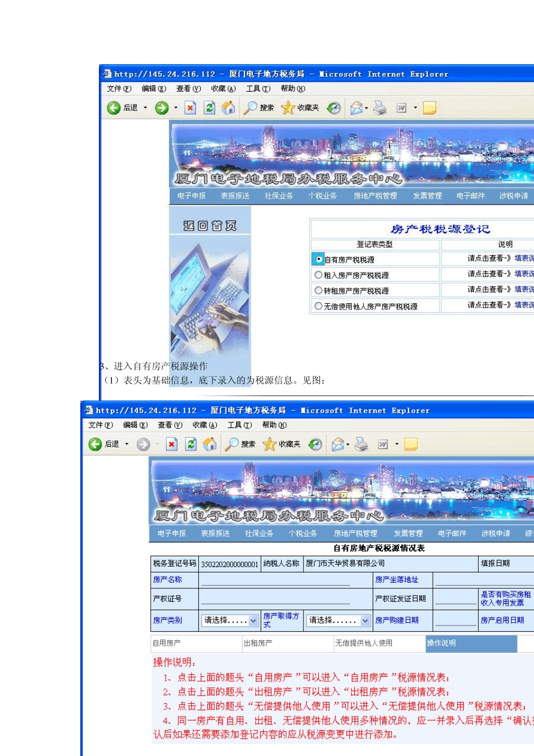Click the Word edit icon in the lower browser toolbar
Viewport: 534px width, 756px height.
pyautogui.click(x=383, y=444)
